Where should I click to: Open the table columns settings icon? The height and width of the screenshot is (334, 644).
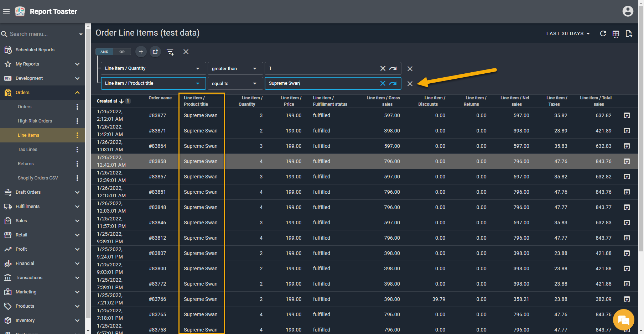(616, 34)
